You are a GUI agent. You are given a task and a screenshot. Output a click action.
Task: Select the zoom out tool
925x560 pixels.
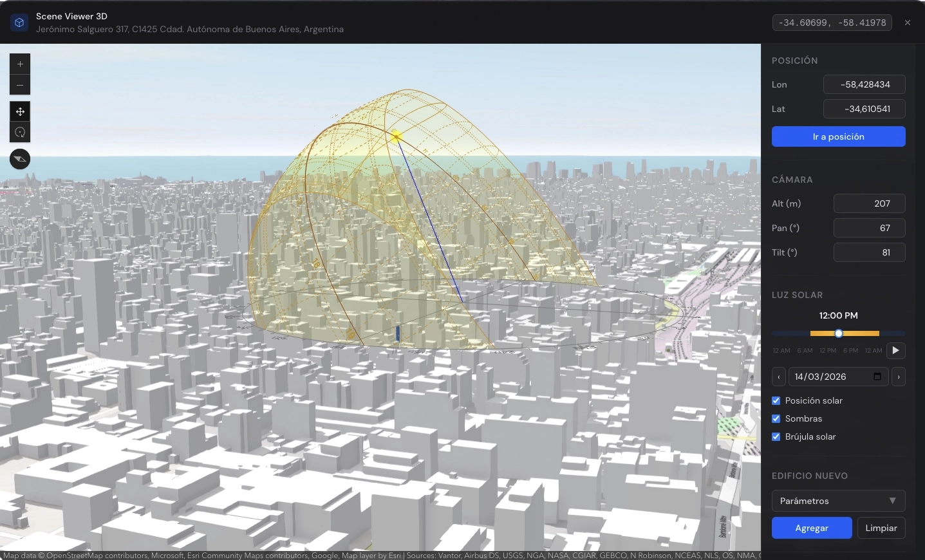(20, 85)
